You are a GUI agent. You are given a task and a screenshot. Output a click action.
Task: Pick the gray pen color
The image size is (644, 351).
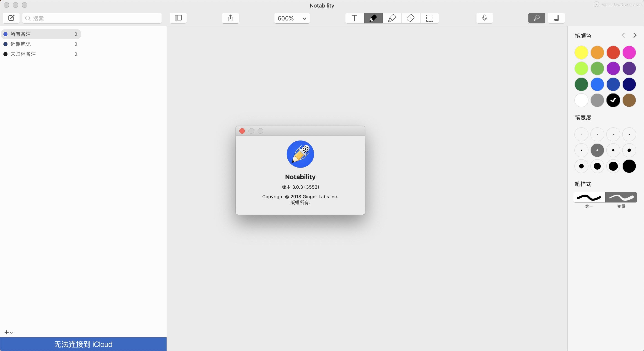597,100
